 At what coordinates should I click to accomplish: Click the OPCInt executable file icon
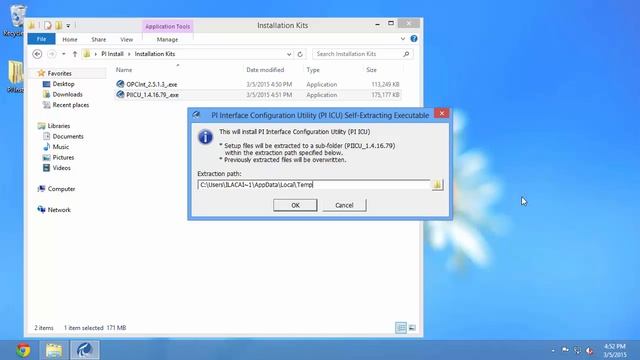(120, 84)
